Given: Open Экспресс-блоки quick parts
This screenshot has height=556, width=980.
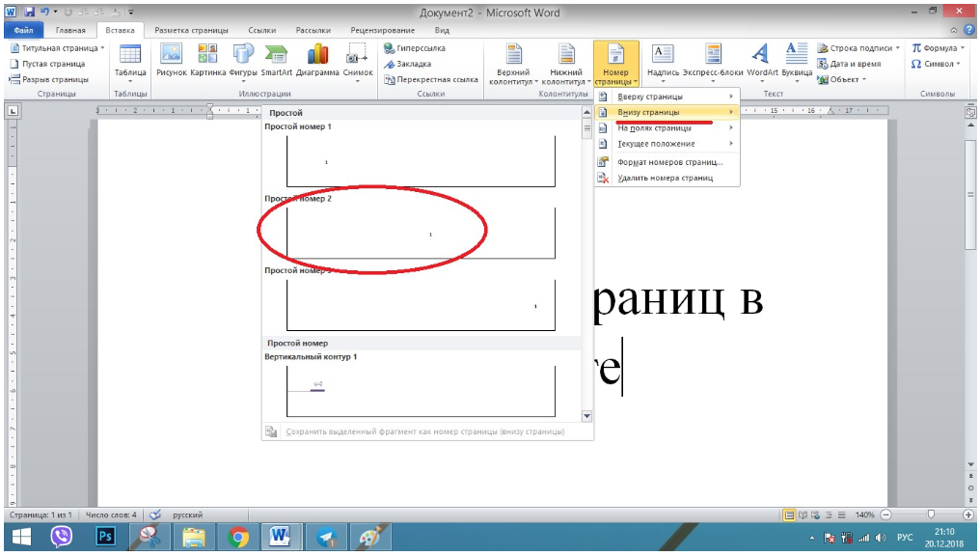Looking at the screenshot, I should tap(713, 63).
